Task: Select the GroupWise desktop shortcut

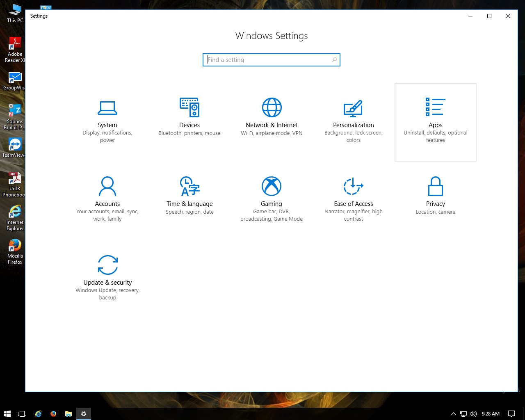Action: (x=15, y=81)
